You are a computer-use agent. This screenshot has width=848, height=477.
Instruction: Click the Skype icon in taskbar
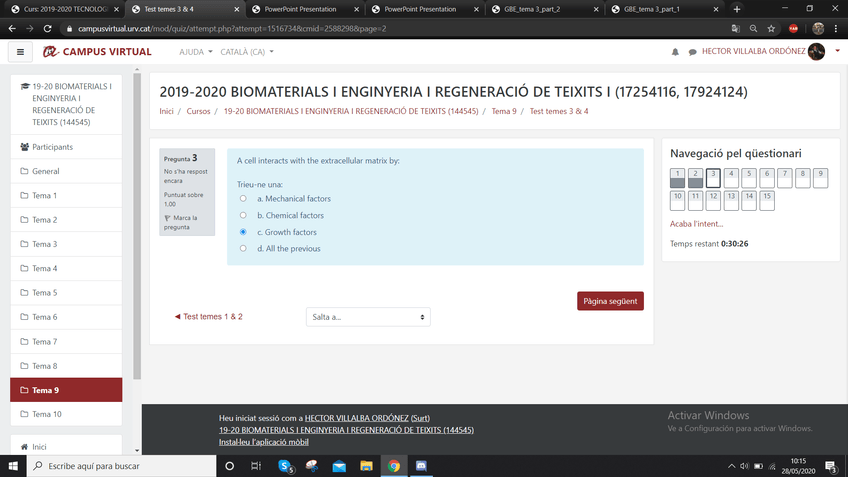click(285, 466)
